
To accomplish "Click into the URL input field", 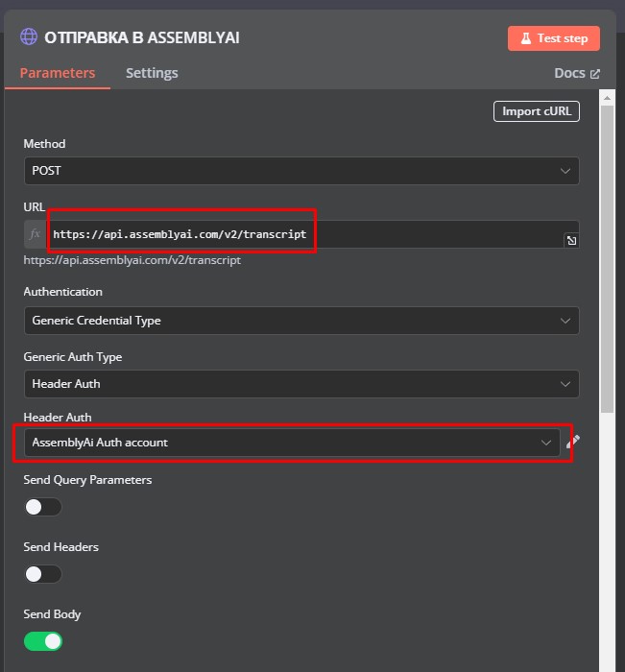I will (304, 234).
